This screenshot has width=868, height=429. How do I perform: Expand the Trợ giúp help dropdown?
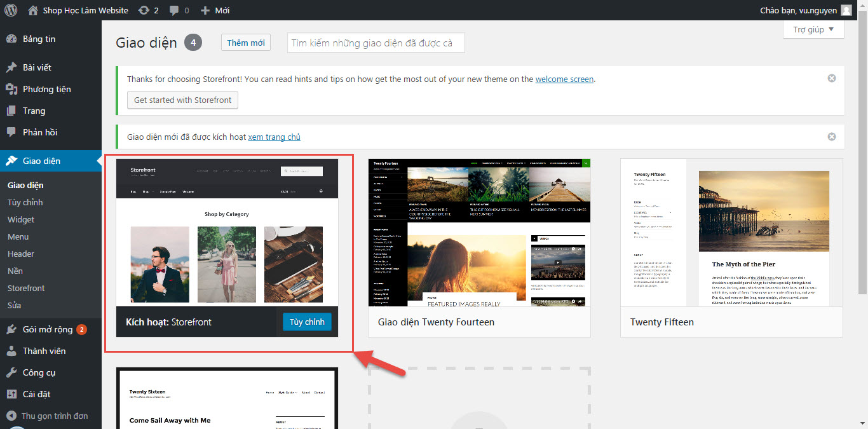[x=813, y=29]
